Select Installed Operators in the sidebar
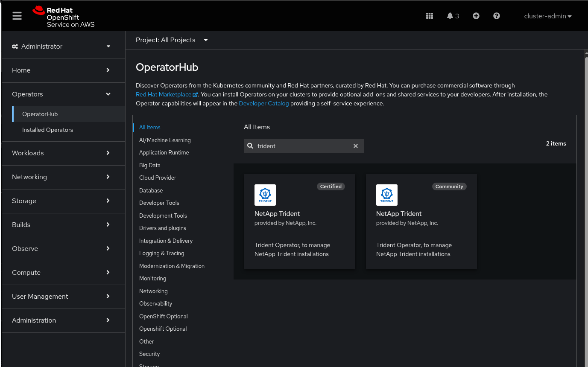 tap(47, 130)
